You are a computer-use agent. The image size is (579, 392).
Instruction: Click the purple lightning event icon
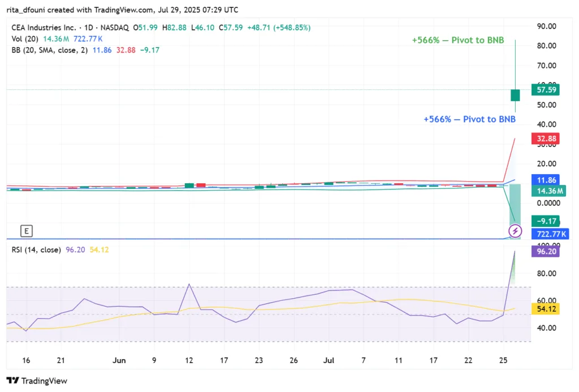tap(515, 231)
